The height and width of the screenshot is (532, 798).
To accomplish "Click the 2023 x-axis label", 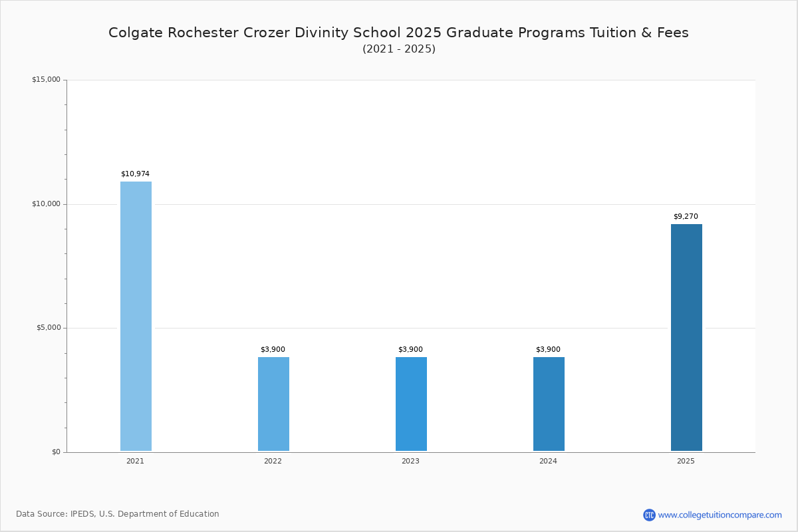I will point(410,461).
